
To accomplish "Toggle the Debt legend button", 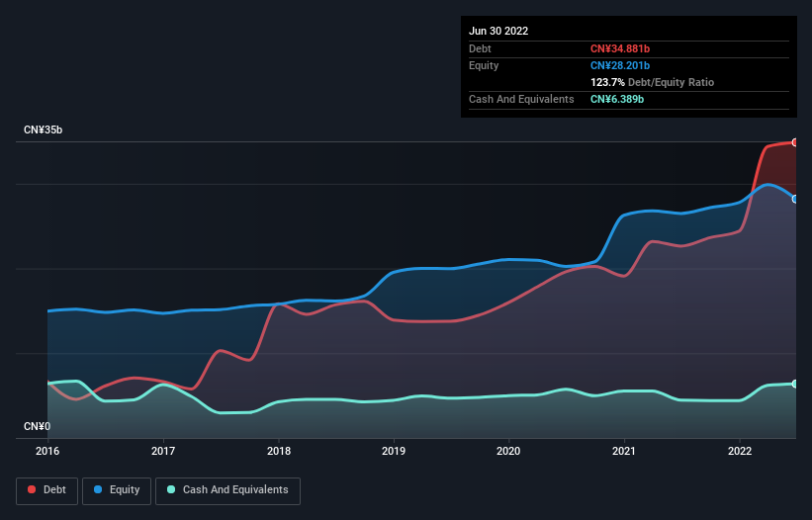I will [46, 490].
